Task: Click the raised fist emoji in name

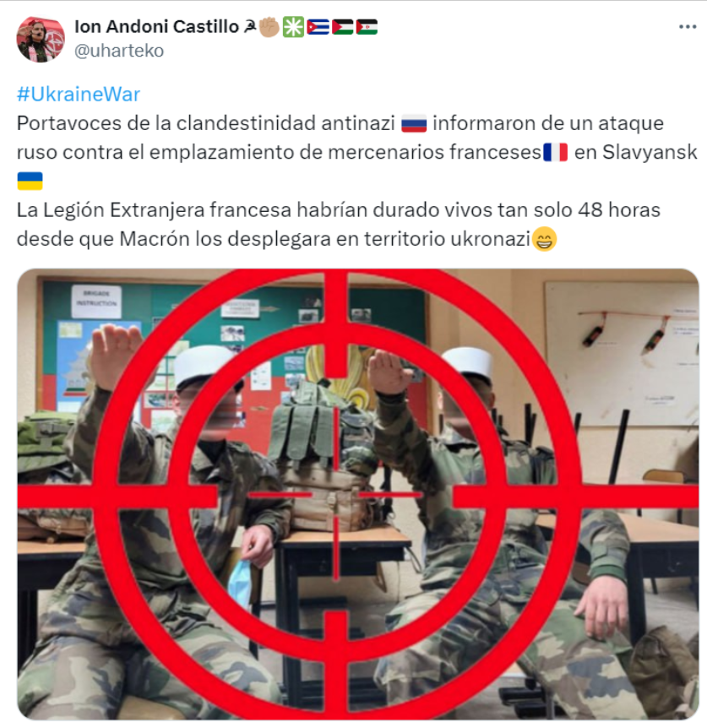Action: (269, 27)
